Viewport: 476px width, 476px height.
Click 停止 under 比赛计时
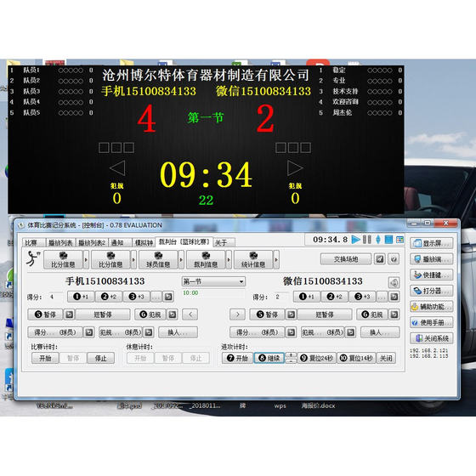click(x=100, y=358)
